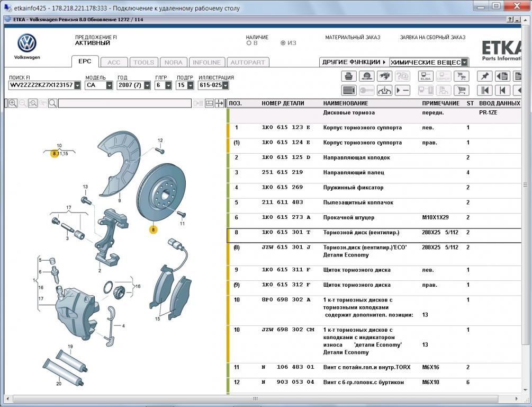Click the parts list view icon
Screen dimensions: 532x407
tap(349, 91)
